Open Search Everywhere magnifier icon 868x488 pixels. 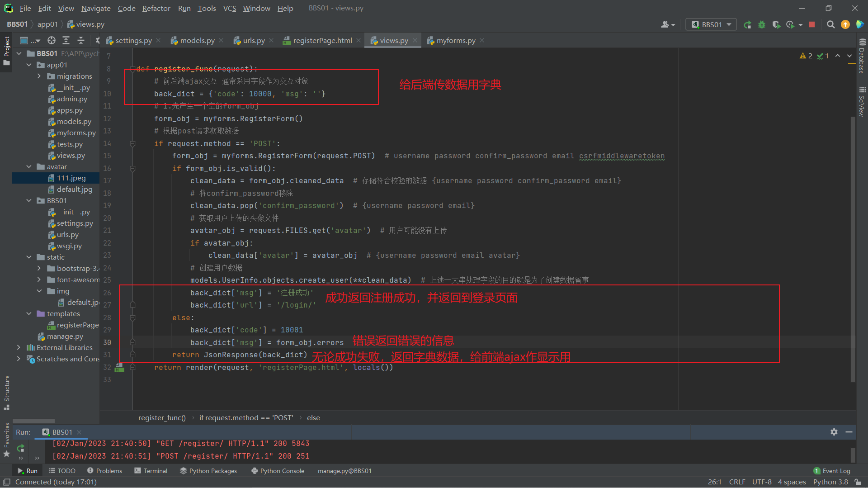tap(830, 25)
